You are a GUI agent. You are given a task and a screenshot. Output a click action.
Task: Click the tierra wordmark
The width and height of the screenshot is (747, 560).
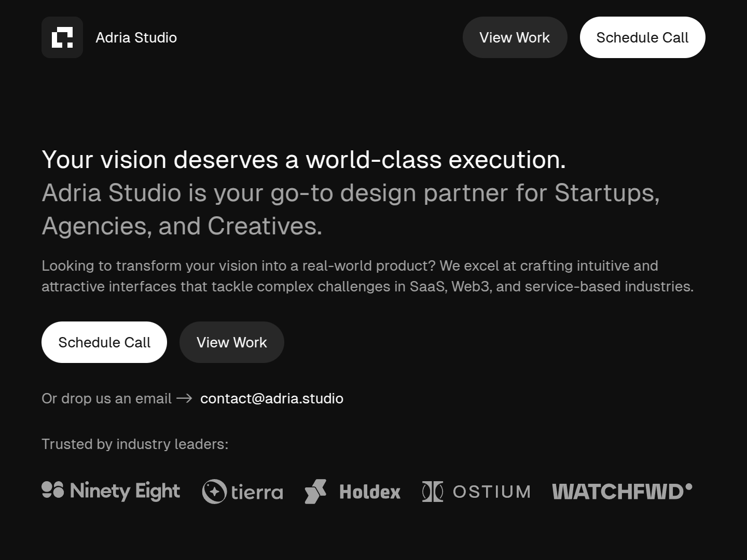tap(257, 492)
